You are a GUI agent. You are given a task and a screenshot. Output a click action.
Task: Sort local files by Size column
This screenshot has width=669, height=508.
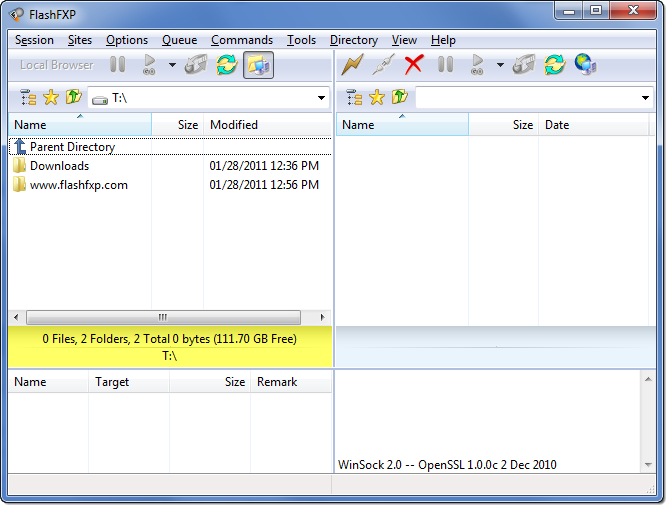pos(177,125)
